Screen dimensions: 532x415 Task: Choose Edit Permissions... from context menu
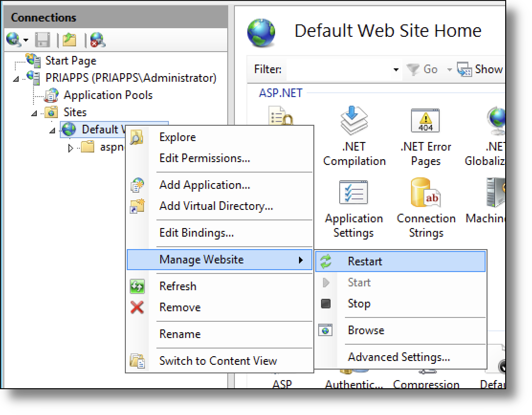point(219,158)
